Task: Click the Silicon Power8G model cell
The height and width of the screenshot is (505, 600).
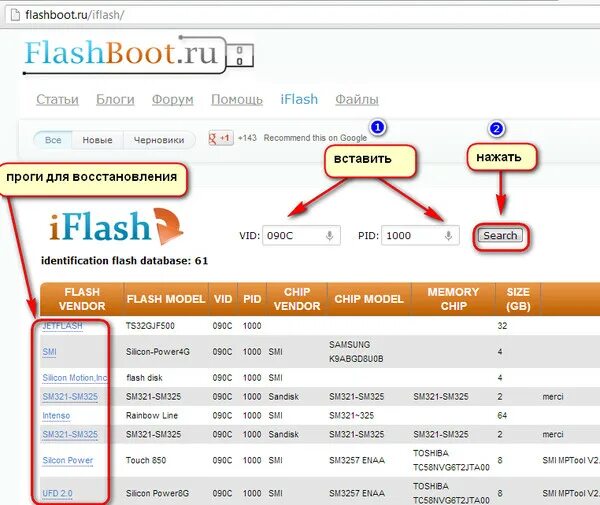Action: pyautogui.click(x=157, y=494)
